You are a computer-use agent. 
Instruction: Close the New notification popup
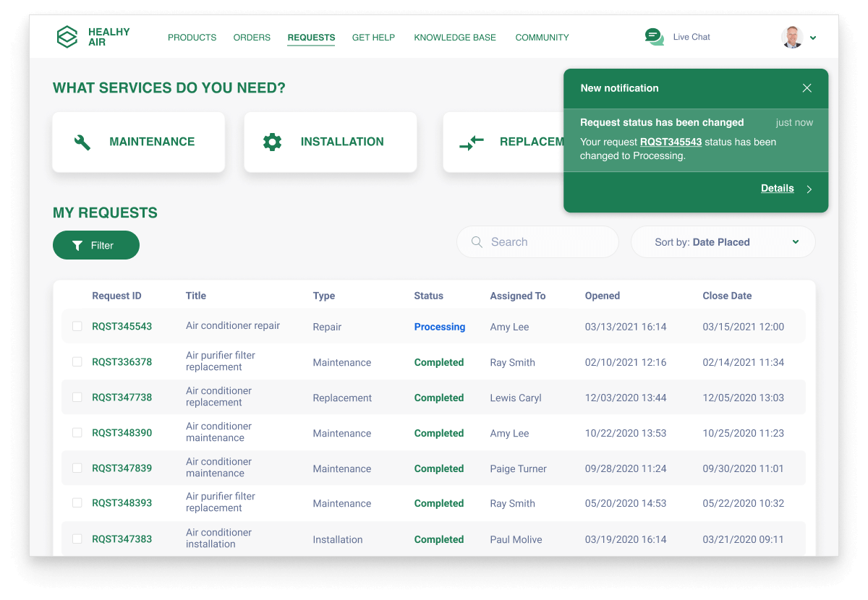[x=807, y=88]
